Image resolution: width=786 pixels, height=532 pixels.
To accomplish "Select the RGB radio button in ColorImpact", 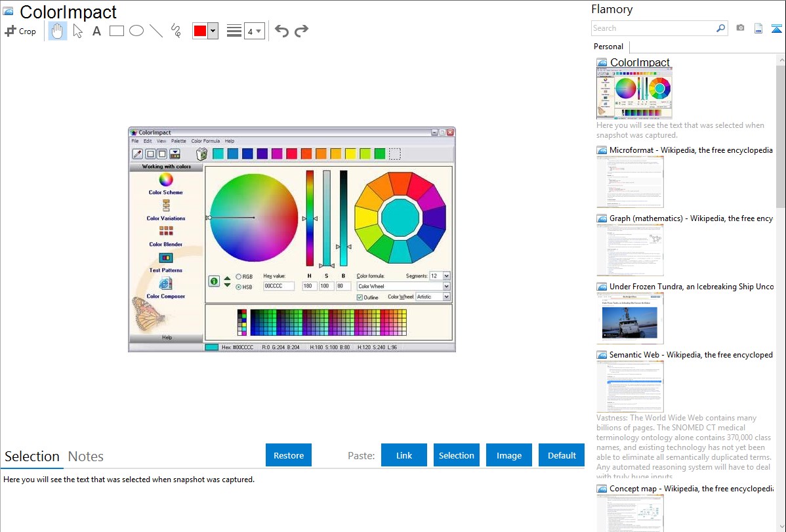I will point(239,277).
